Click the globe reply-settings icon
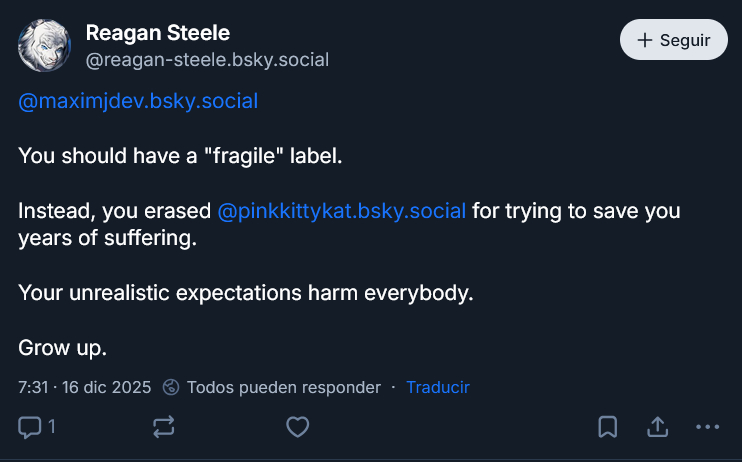 [171, 387]
